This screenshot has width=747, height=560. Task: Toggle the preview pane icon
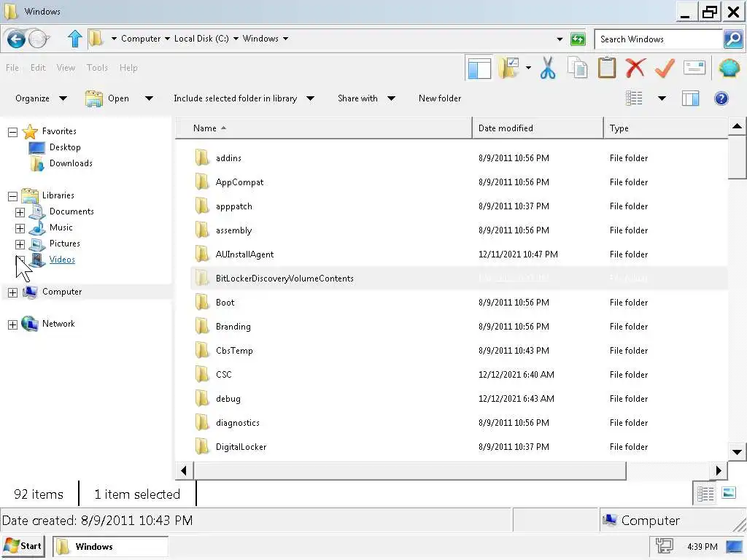690,98
